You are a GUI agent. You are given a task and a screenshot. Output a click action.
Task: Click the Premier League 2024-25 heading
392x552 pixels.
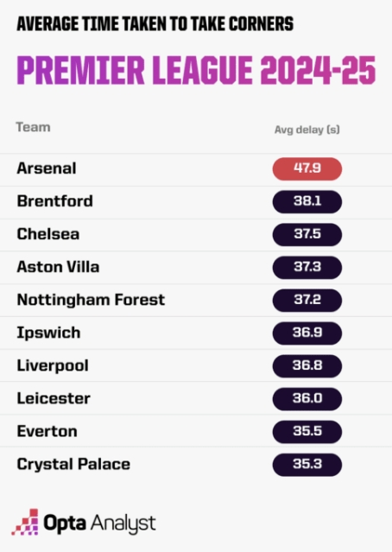[x=196, y=70]
